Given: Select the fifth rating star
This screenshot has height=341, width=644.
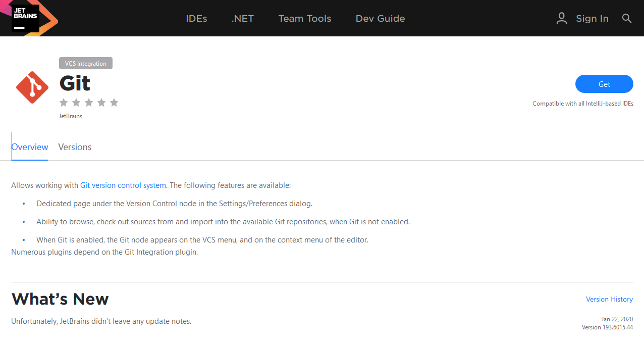Looking at the screenshot, I should click(114, 103).
